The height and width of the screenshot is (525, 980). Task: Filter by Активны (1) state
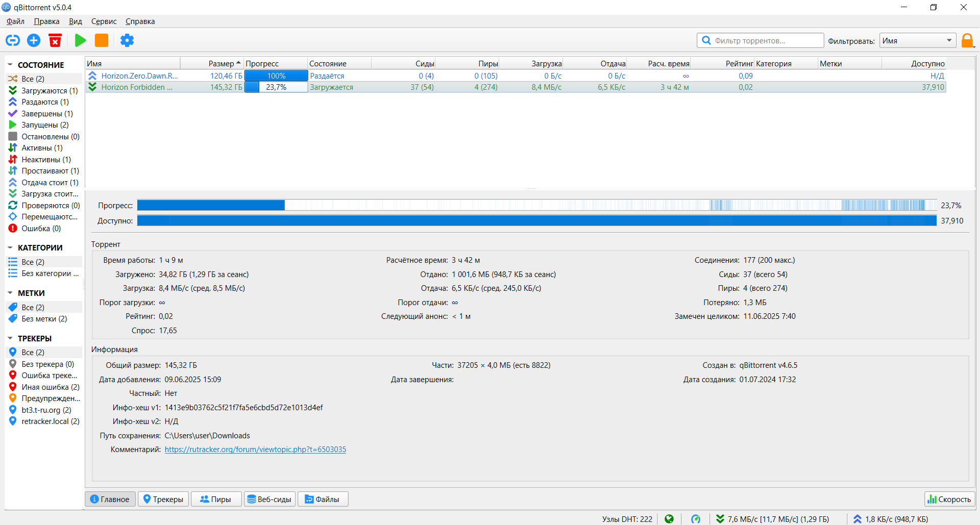click(43, 147)
